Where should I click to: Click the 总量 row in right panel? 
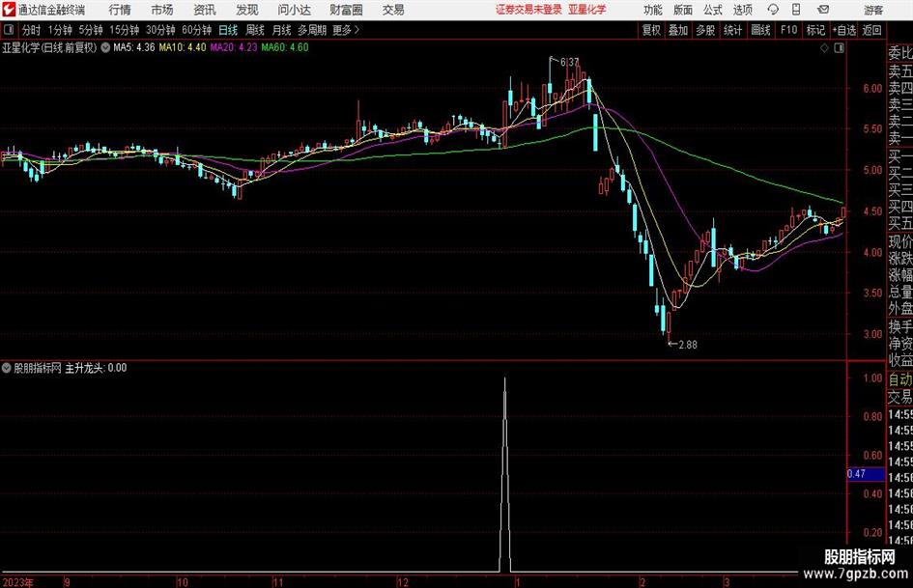pos(900,293)
